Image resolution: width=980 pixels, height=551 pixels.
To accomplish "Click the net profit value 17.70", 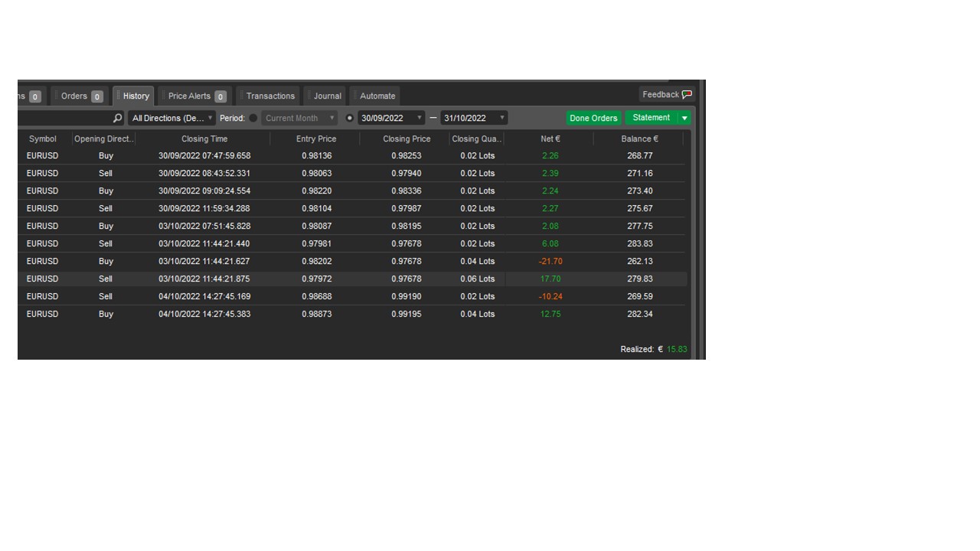I will click(x=550, y=279).
